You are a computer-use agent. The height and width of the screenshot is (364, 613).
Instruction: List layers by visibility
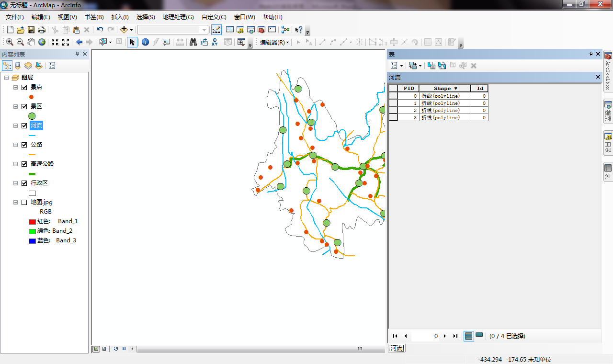tap(28, 66)
